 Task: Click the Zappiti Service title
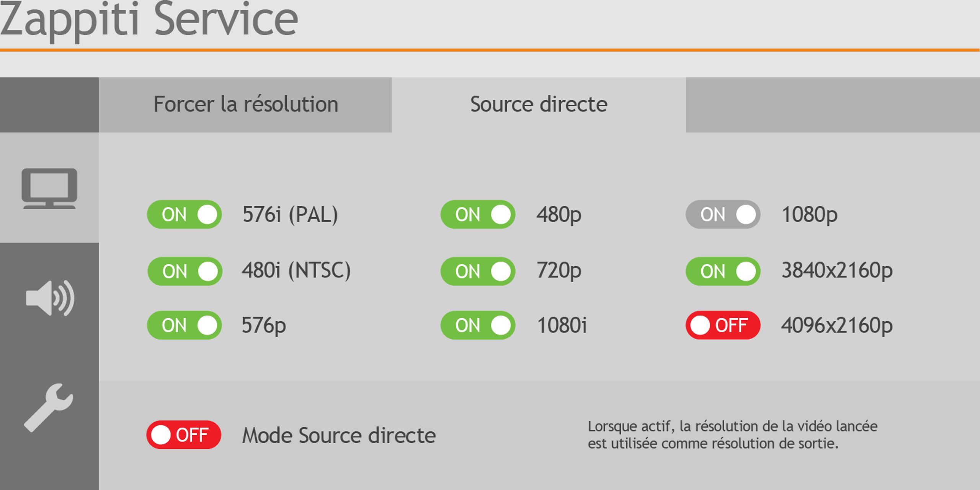(x=149, y=20)
